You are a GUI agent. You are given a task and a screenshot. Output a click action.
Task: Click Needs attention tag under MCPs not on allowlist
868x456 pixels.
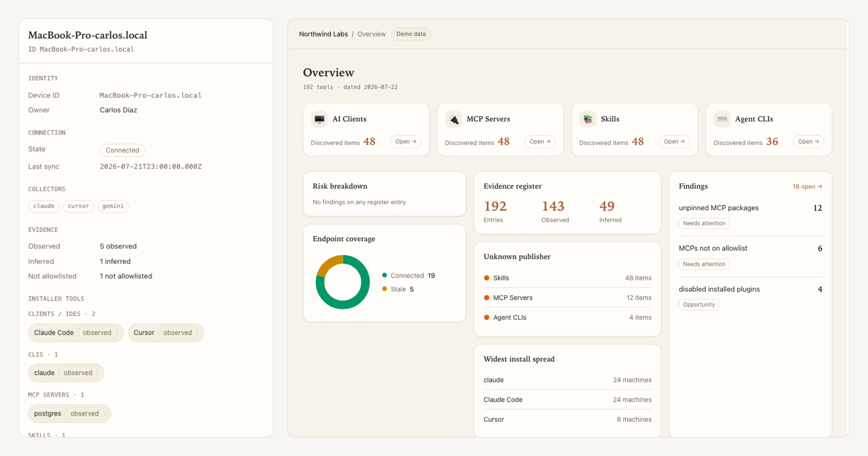pyautogui.click(x=704, y=264)
